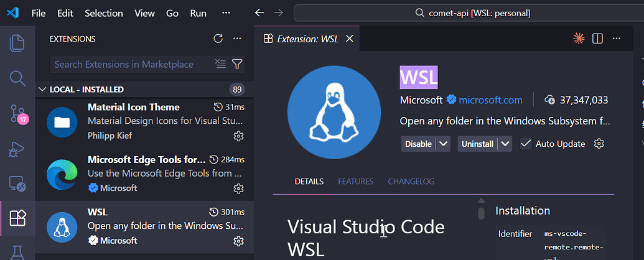This screenshot has height=260, width=644.
Task: Click the comet-api command center search
Action: point(469,13)
